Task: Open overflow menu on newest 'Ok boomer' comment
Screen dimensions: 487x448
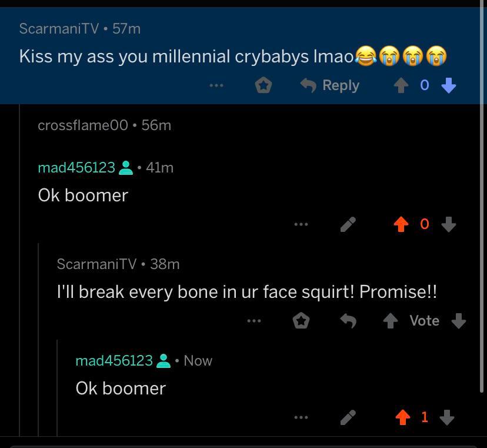Action: point(301,417)
